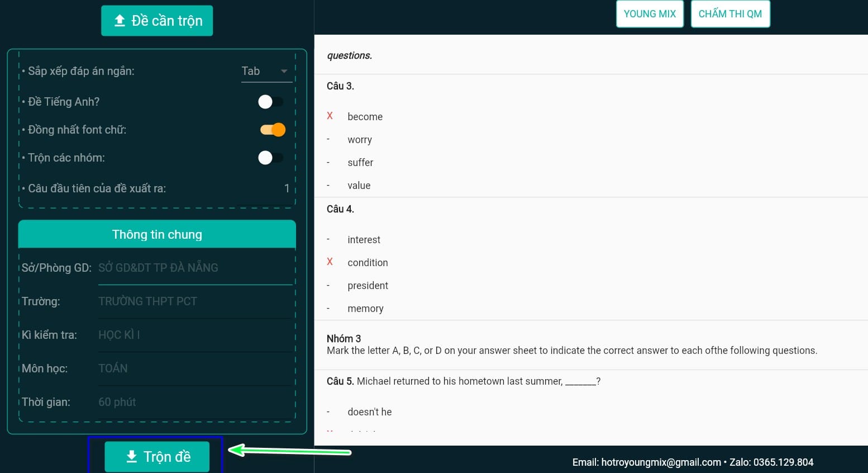The width and height of the screenshot is (868, 473).
Task: Select answer 'worry' in Câu 3
Action: (360, 140)
